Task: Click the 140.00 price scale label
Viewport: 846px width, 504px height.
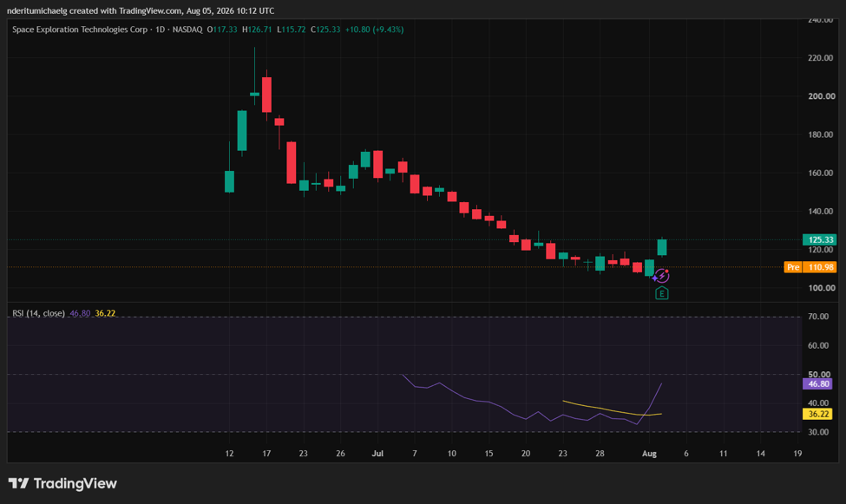Action: tap(821, 211)
